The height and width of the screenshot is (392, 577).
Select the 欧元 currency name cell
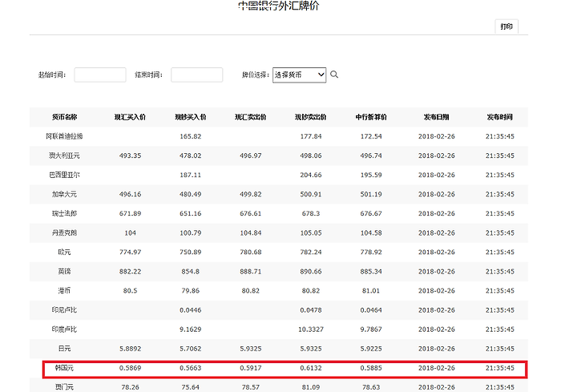click(64, 253)
